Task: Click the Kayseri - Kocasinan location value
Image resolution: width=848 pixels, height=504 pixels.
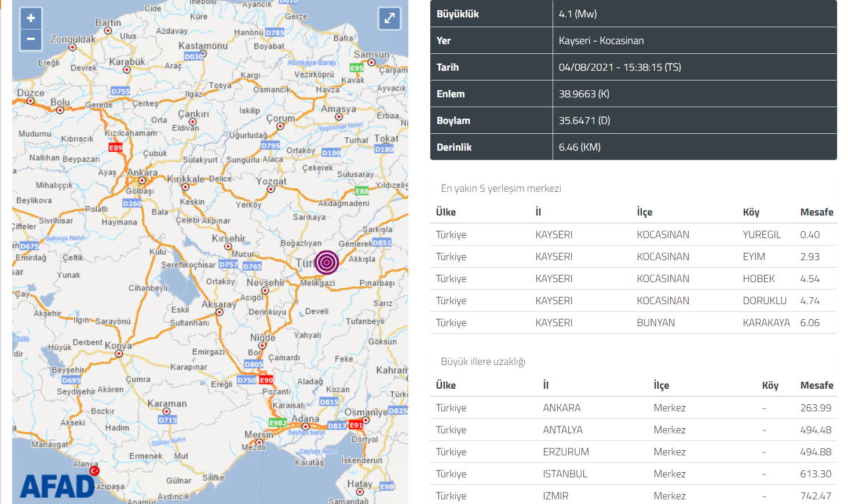Action: pyautogui.click(x=601, y=41)
